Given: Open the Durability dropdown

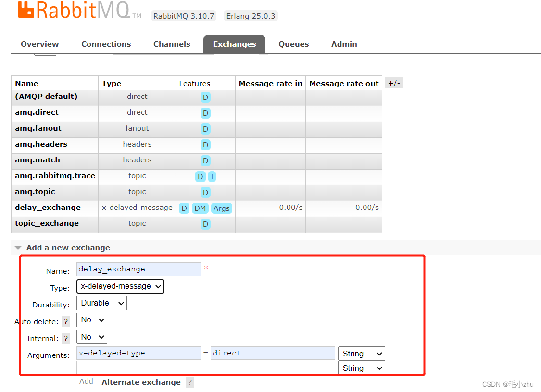Looking at the screenshot, I should pos(101,303).
